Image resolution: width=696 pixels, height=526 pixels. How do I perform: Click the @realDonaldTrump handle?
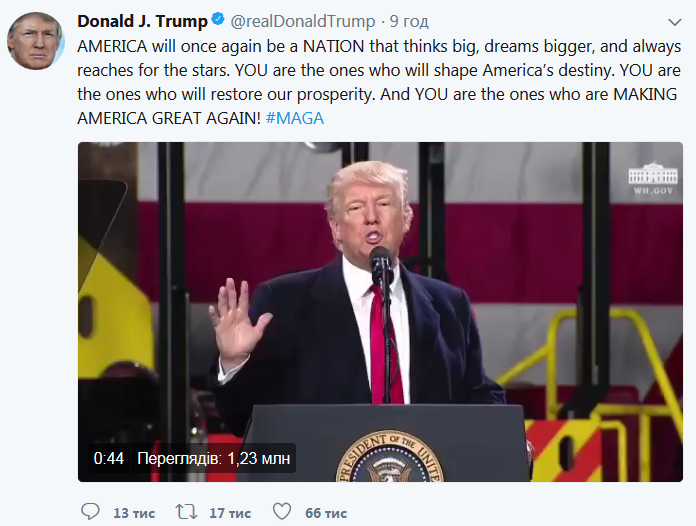click(x=303, y=21)
